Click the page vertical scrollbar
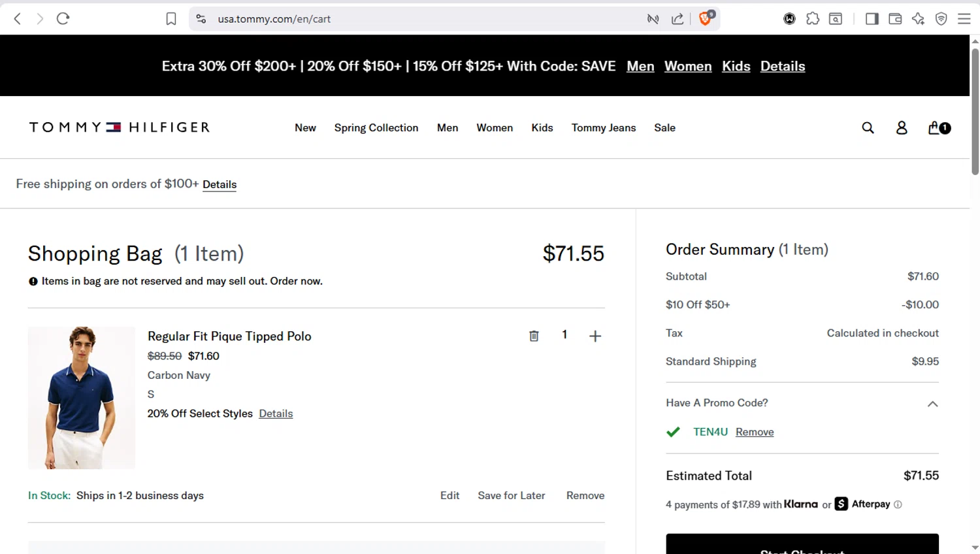 coord(975,111)
